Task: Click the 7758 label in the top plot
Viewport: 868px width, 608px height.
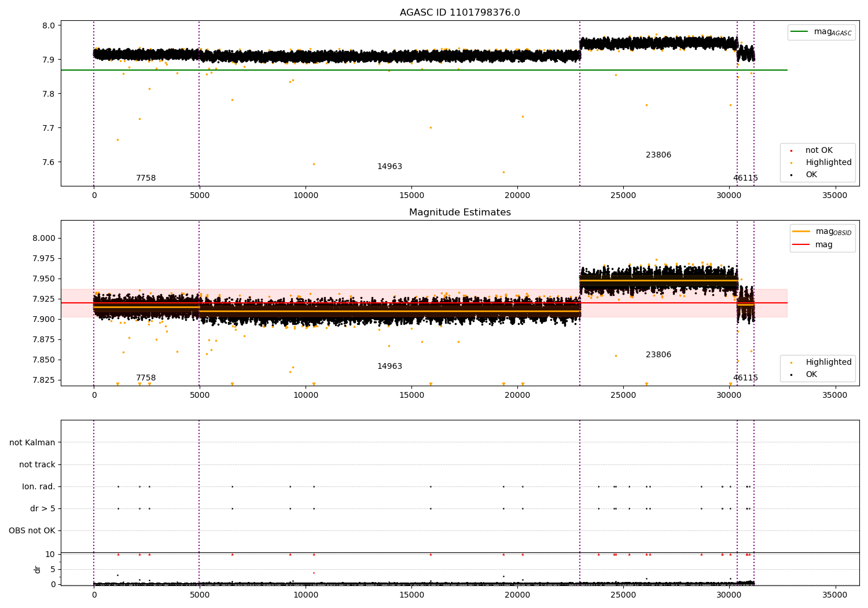Action: pos(146,178)
